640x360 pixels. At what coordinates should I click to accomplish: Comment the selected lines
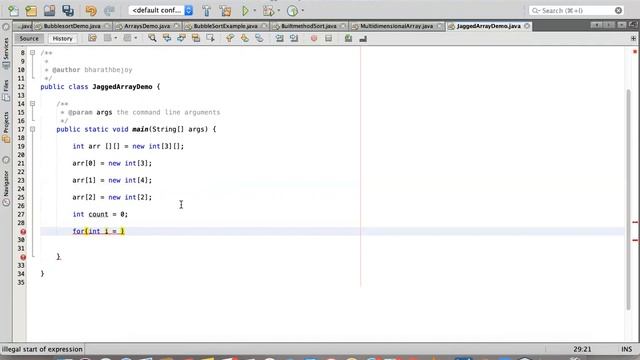[348, 38]
